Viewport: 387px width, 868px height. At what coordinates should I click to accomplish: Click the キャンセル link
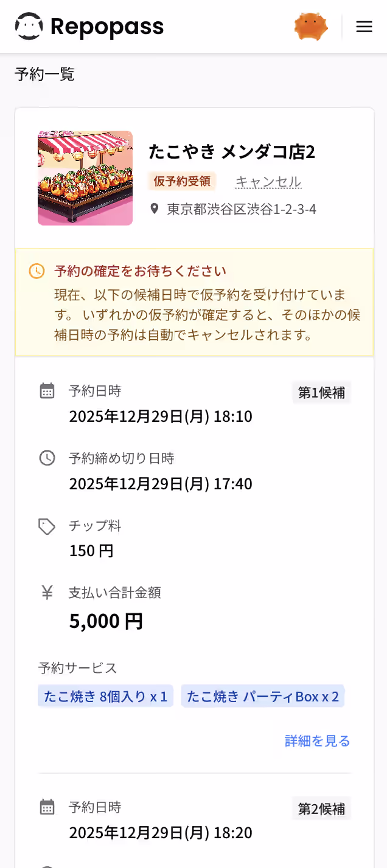tap(268, 182)
